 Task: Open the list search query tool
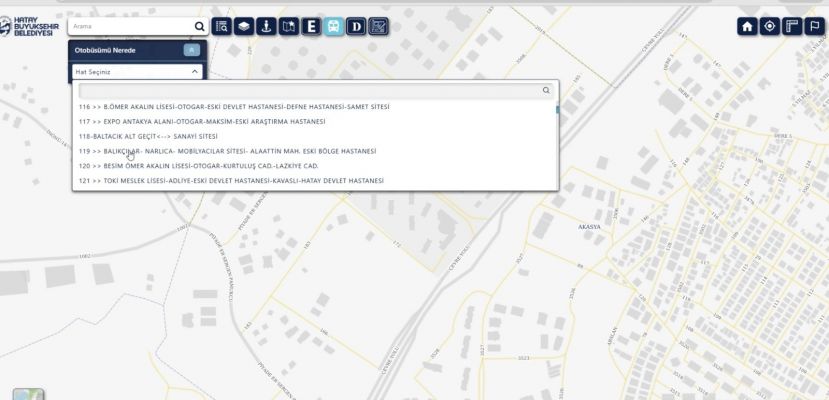(x=222, y=27)
